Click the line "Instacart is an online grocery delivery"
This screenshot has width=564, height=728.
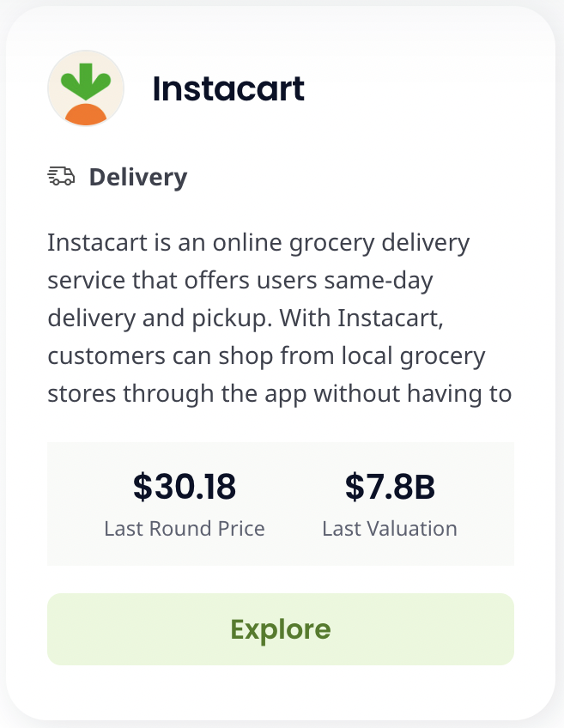[x=258, y=243]
